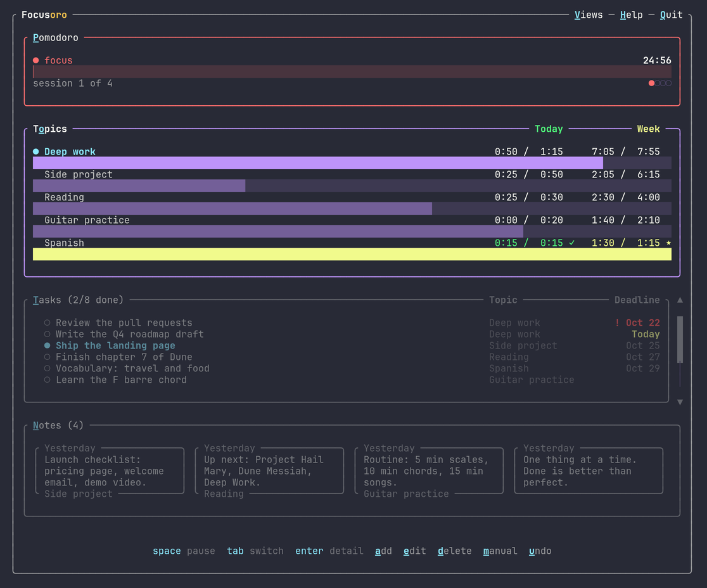The width and height of the screenshot is (707, 588).
Task: Click the Deadline column header in Tasks
Action: [637, 300]
